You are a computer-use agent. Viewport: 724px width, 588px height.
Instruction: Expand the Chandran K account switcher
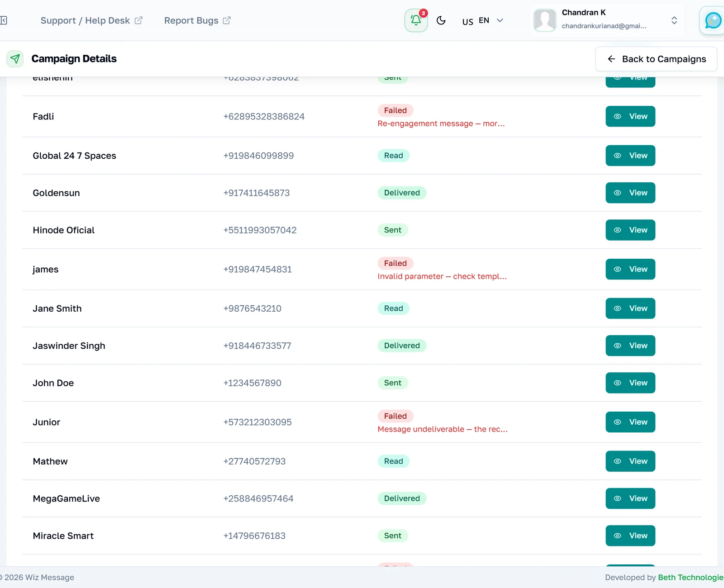click(674, 20)
